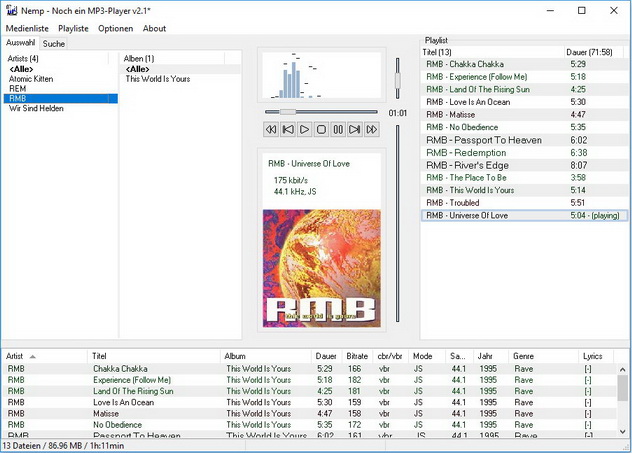The height and width of the screenshot is (453, 632).
Task: Click the rewind button
Action: pyautogui.click(x=271, y=129)
